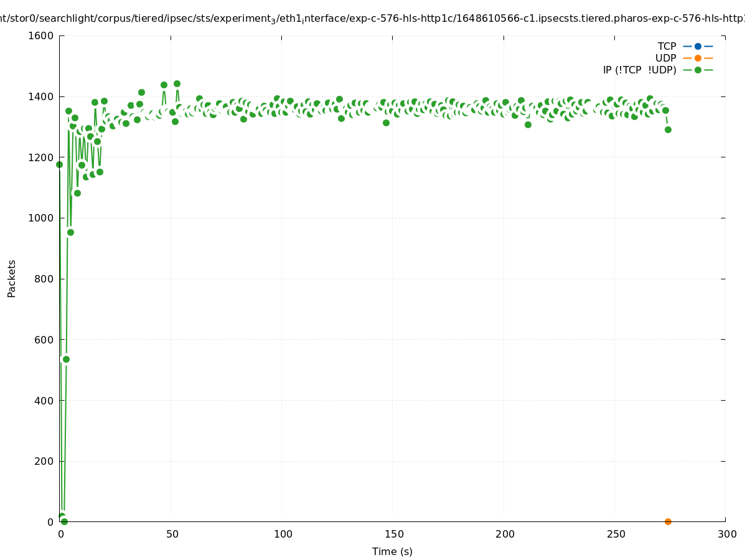The width and height of the screenshot is (745, 560).
Task: Click the 300 x-axis tick label
Action: tap(726, 534)
